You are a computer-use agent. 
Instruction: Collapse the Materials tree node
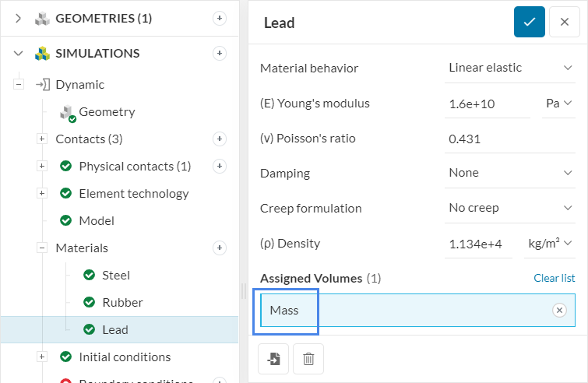coord(42,248)
